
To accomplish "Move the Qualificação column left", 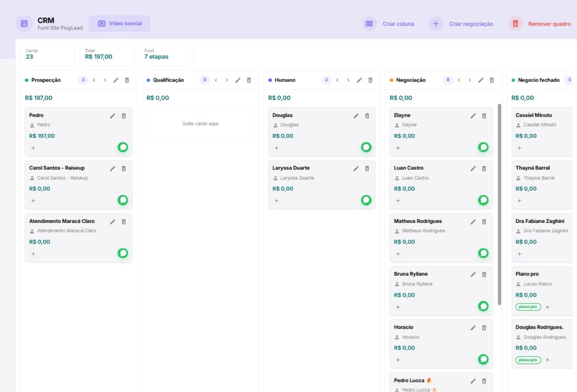I will coord(216,80).
